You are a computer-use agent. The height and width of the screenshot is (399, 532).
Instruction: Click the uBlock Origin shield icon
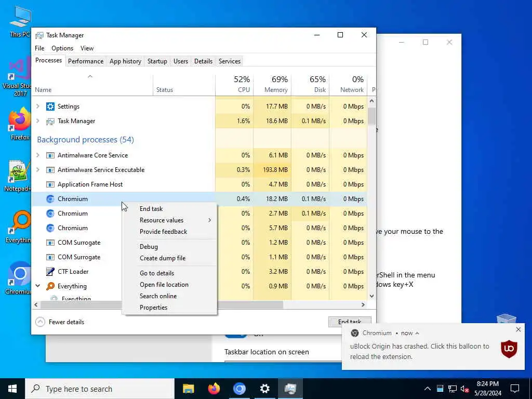[x=509, y=349]
